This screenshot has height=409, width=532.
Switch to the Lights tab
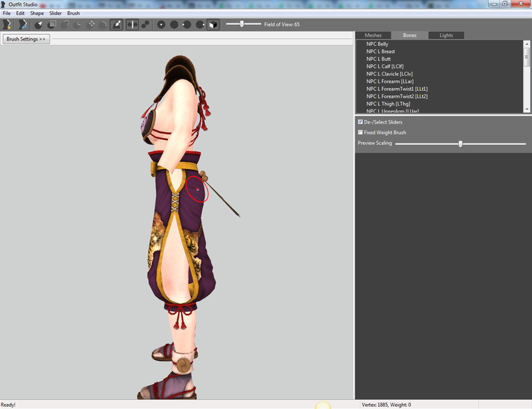446,36
